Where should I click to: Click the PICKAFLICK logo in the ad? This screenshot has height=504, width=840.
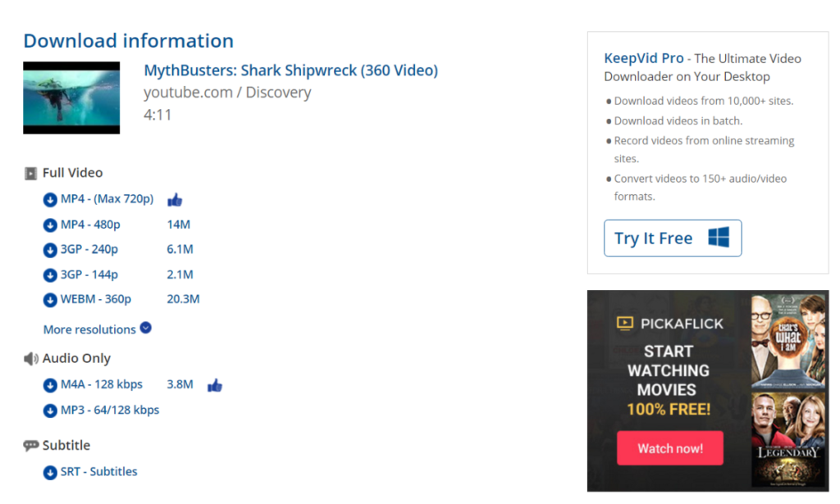[669, 323]
